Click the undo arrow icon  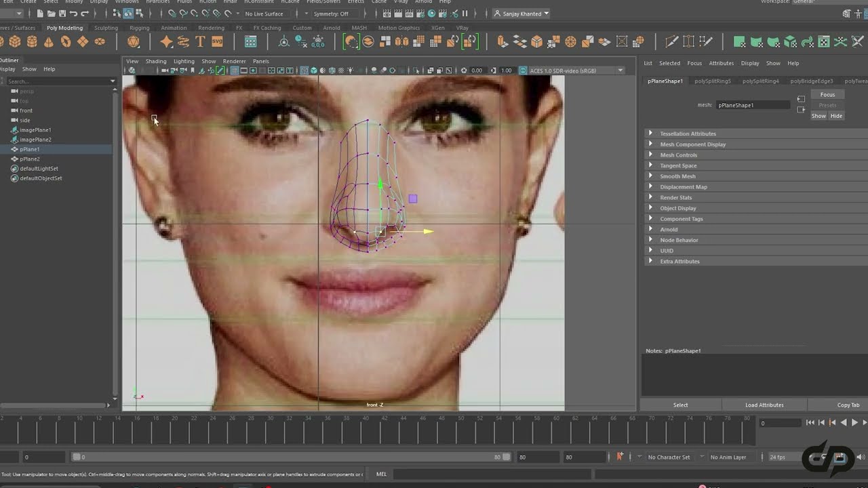73,13
